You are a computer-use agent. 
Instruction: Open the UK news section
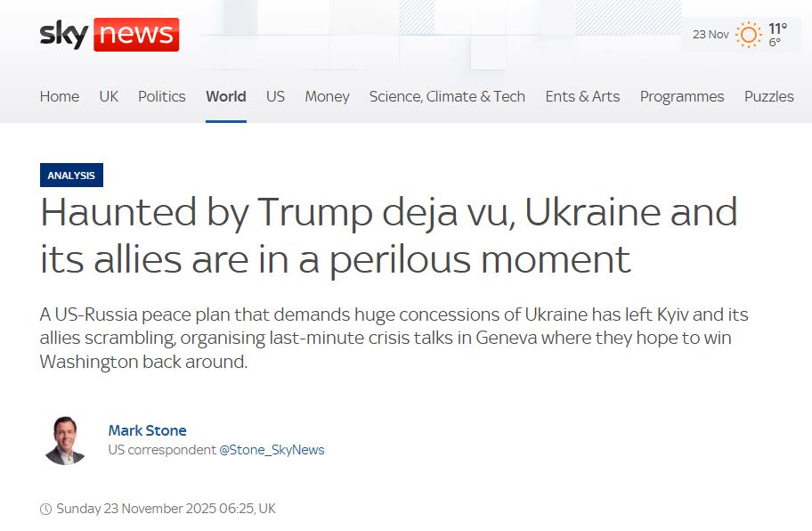[109, 96]
